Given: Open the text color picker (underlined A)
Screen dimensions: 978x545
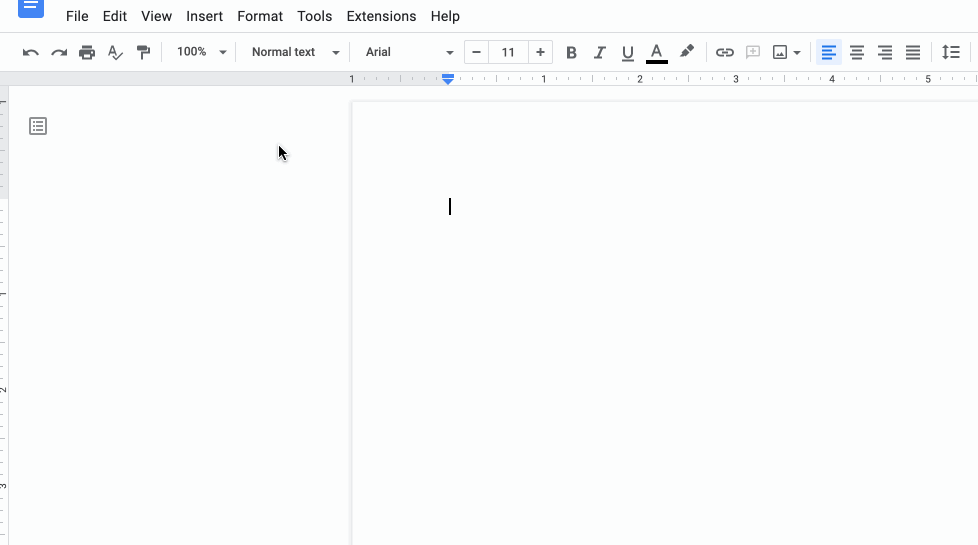Looking at the screenshot, I should coord(657,53).
